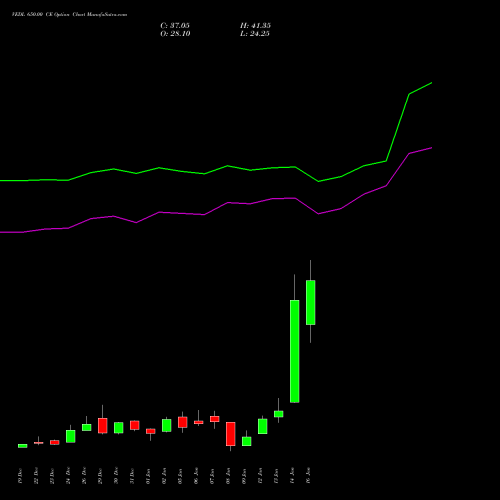
Task: Select the red candle for 29 Dec
Action: tap(103, 426)
